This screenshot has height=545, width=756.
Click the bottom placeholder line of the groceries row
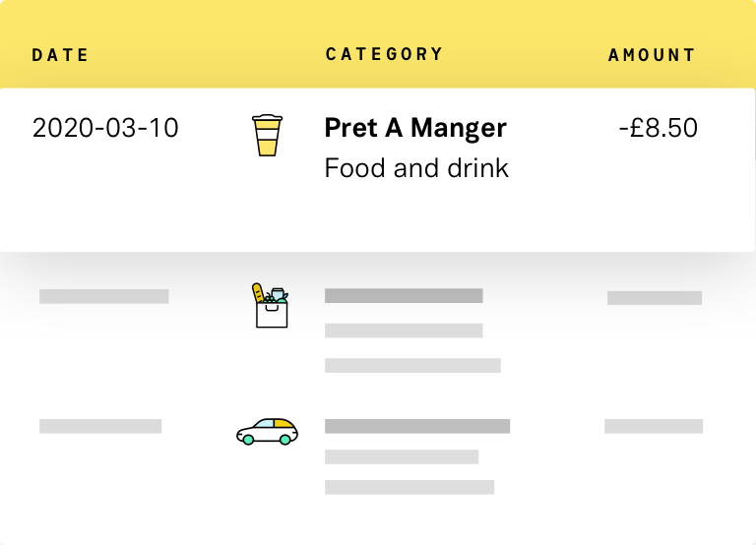pyautogui.click(x=412, y=366)
